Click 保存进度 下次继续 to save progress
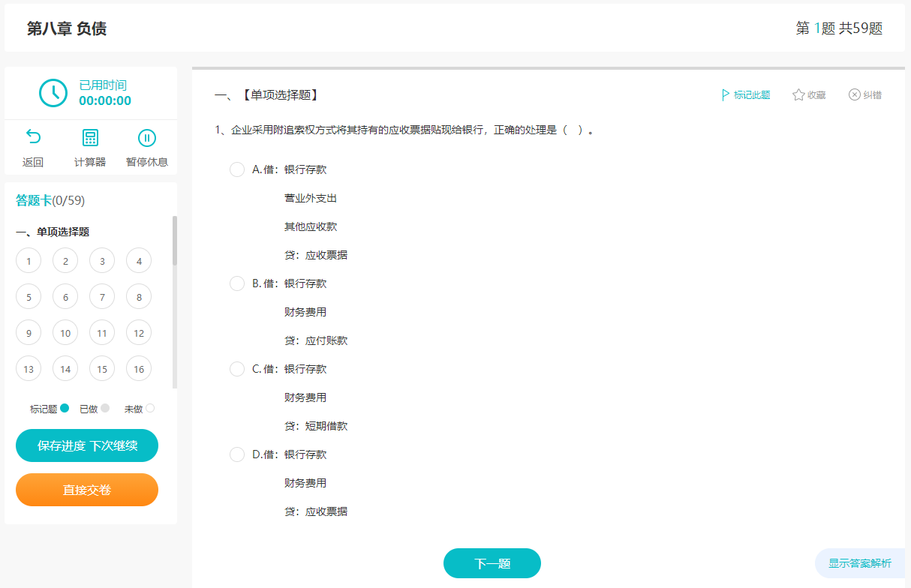The image size is (911, 588). [x=86, y=445]
